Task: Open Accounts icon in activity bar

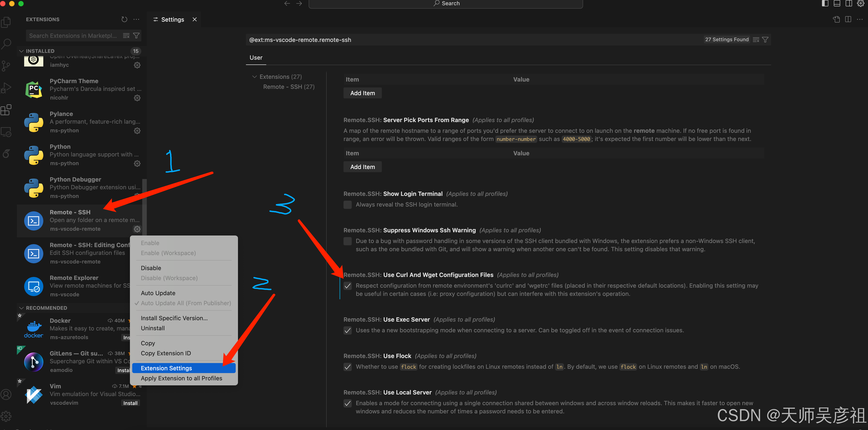Action: click(6, 394)
